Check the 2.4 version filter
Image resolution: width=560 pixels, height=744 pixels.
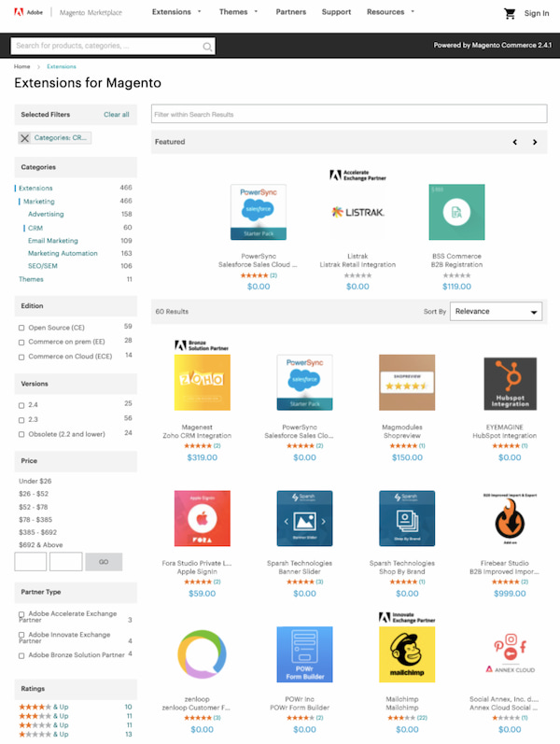click(x=21, y=405)
